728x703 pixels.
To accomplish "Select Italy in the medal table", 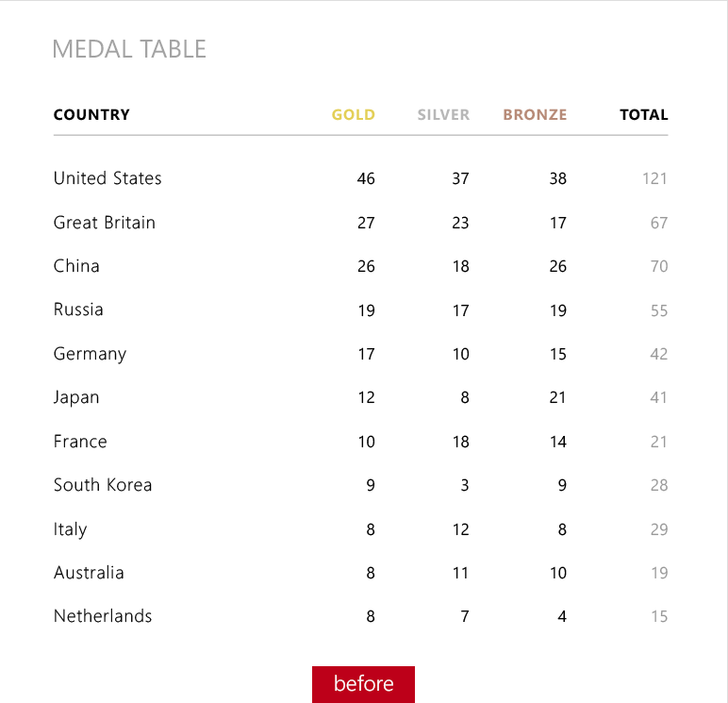I will click(x=70, y=529).
